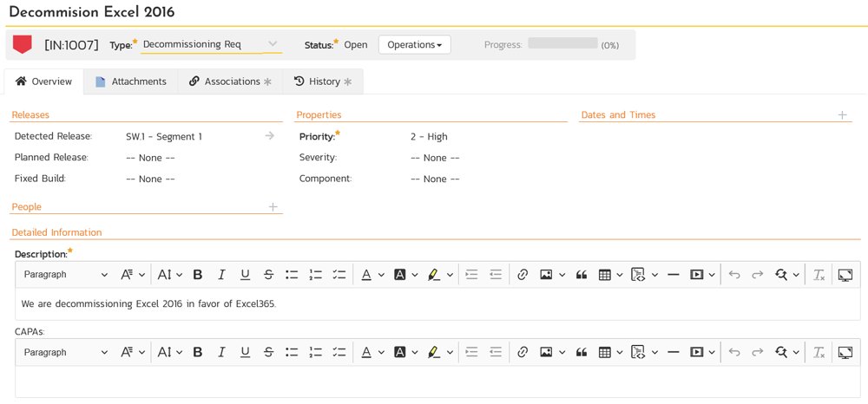Viewport: 868px width, 404px height.
Task: Toggle bold in the Description editor toolbar
Action: click(198, 275)
